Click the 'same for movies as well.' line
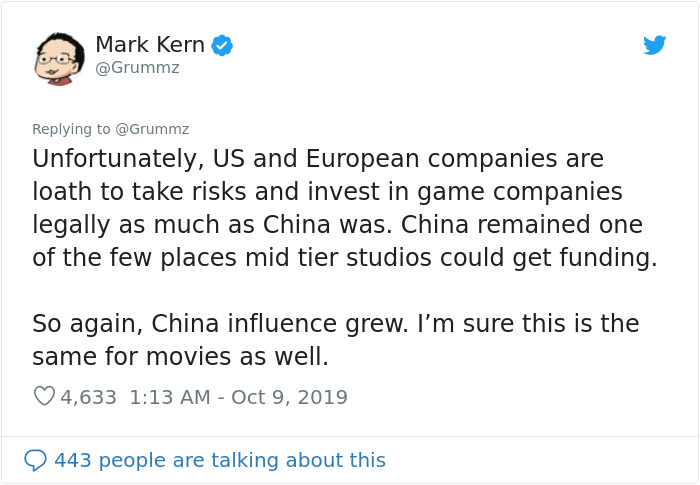This screenshot has width=700, height=485. point(180,357)
